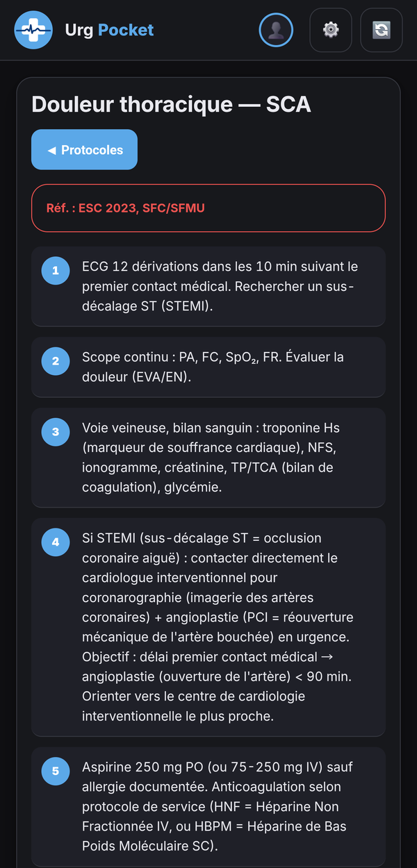Click the sync/refresh icon

[x=381, y=30]
